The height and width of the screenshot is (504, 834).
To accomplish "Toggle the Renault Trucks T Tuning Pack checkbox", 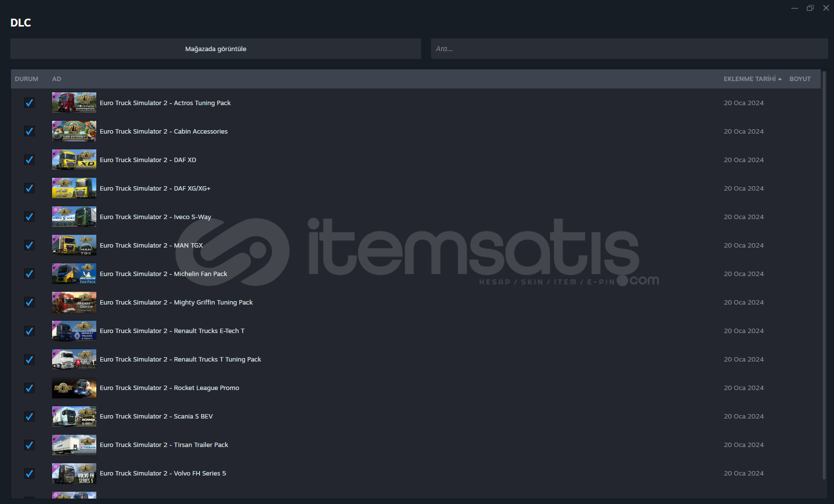I will [29, 359].
